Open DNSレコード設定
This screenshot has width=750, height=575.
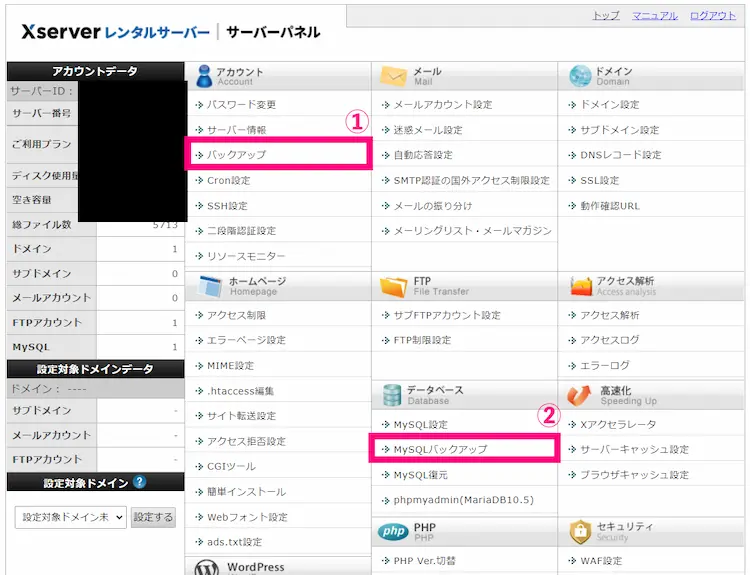(x=620, y=155)
